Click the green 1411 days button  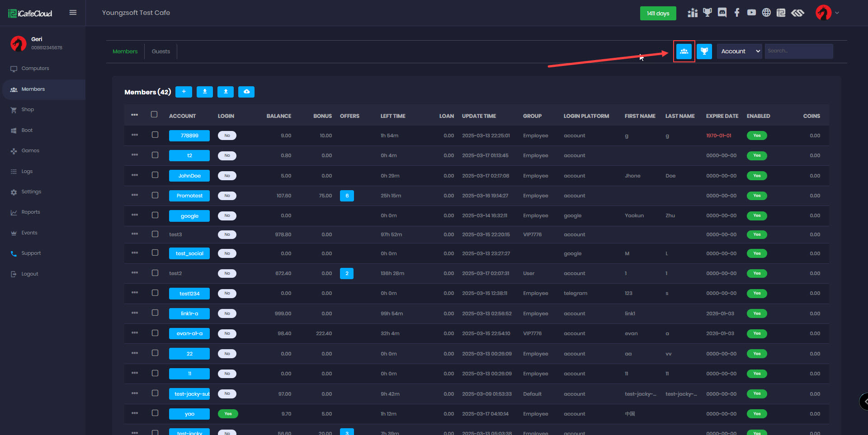[658, 14]
